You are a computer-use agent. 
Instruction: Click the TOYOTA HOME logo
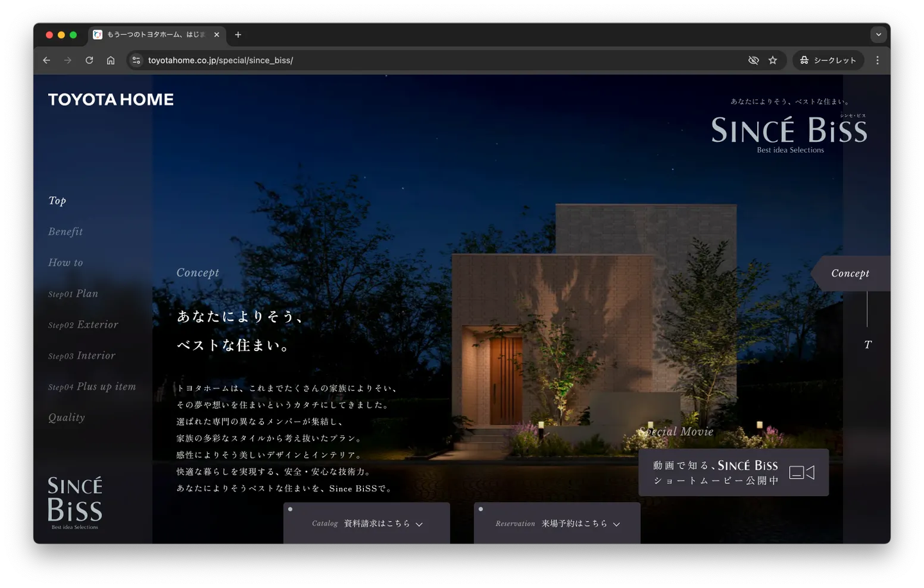111,99
